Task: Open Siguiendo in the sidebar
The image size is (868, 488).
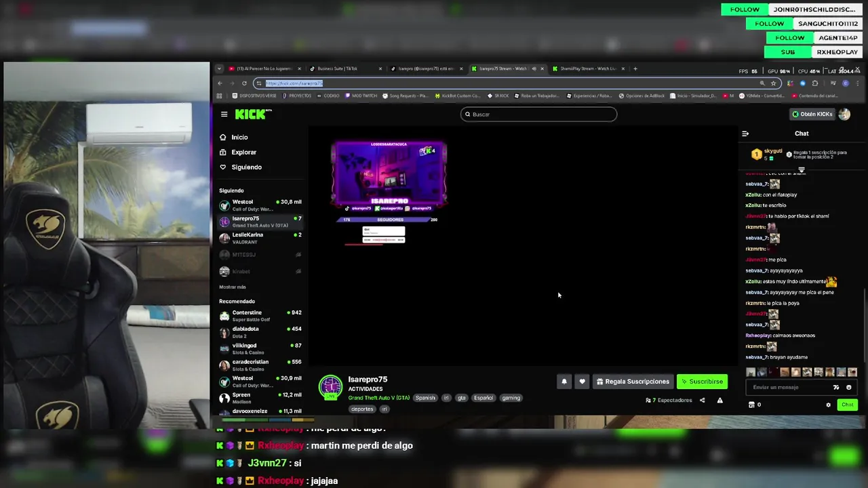Action: click(241, 167)
